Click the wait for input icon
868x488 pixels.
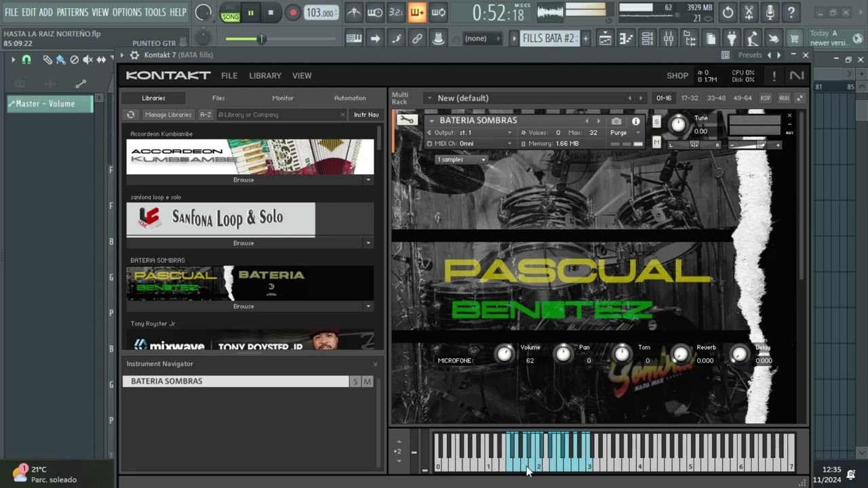coord(375,12)
